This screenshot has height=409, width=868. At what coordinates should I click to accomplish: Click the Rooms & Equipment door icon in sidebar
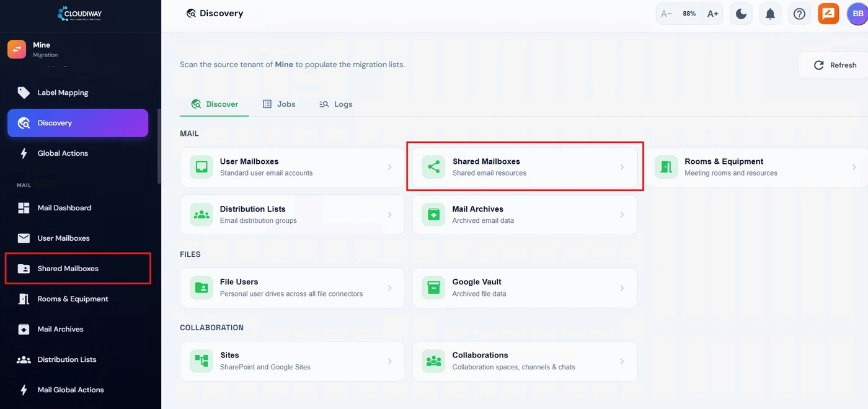pos(24,299)
